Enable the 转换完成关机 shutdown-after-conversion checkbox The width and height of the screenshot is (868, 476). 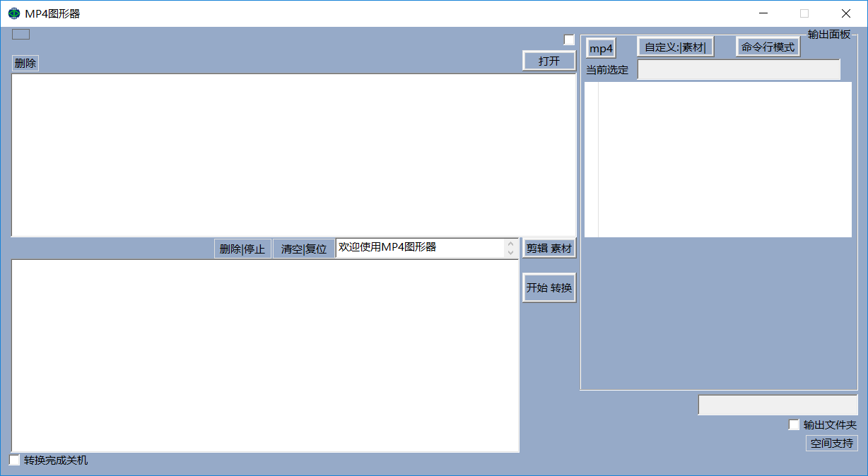pyautogui.click(x=14, y=460)
